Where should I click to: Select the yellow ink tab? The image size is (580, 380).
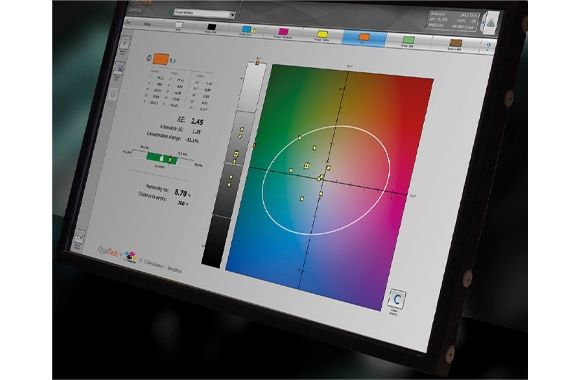click(x=322, y=36)
